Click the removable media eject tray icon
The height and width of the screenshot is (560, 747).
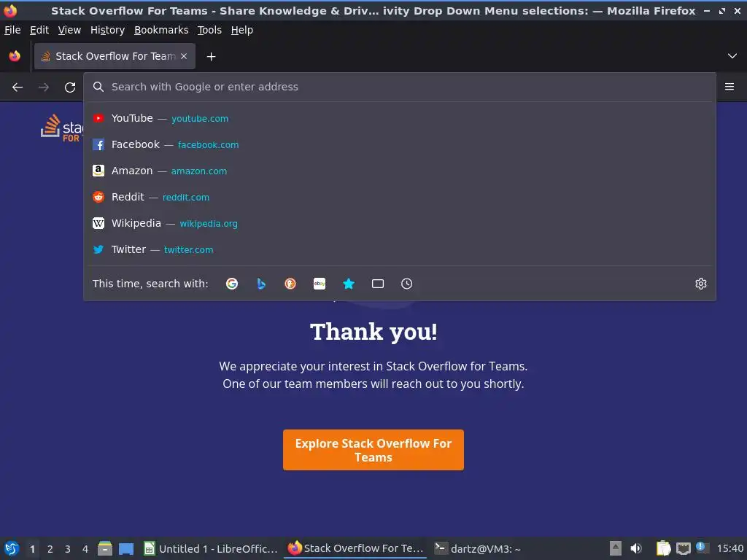[x=616, y=548]
